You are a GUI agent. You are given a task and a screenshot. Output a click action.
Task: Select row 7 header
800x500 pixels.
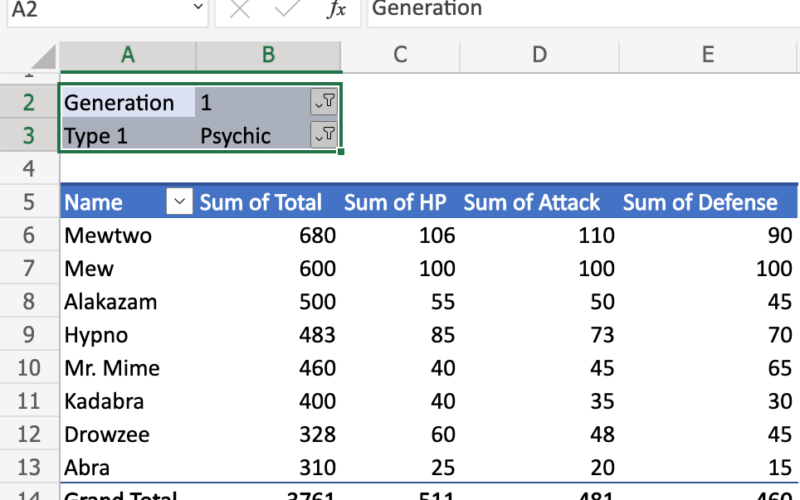pos(29,268)
